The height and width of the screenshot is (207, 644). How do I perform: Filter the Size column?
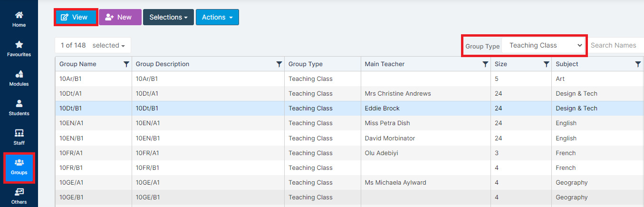click(x=547, y=64)
